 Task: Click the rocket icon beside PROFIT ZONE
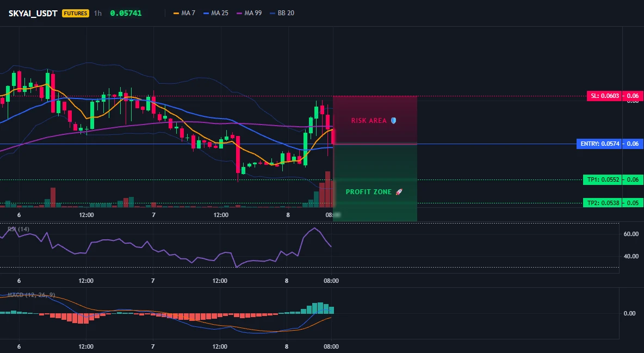pyautogui.click(x=399, y=192)
